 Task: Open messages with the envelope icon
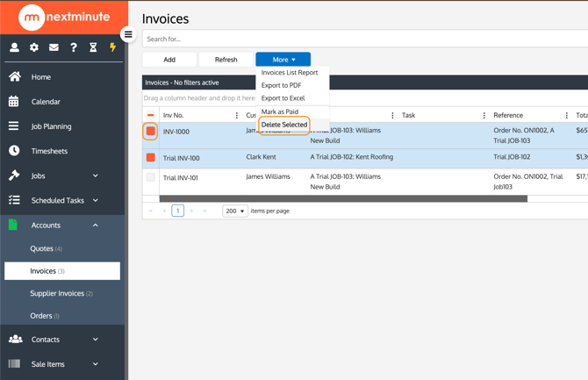point(54,47)
